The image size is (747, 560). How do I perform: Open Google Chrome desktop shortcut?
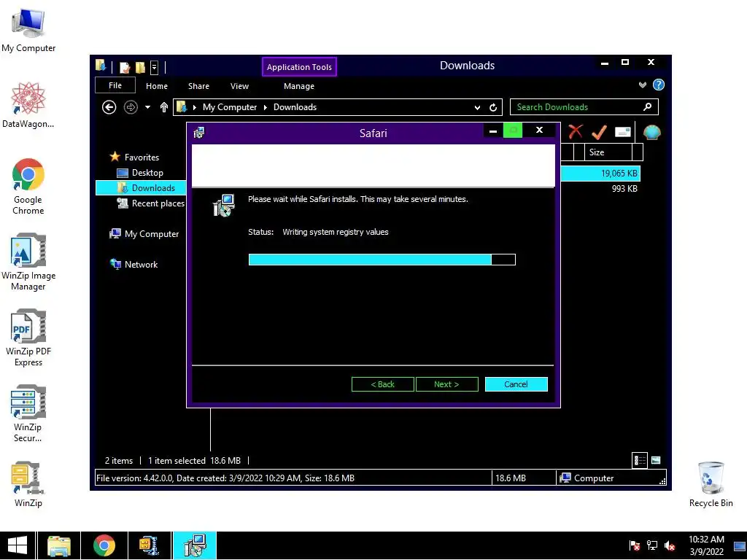tap(28, 186)
